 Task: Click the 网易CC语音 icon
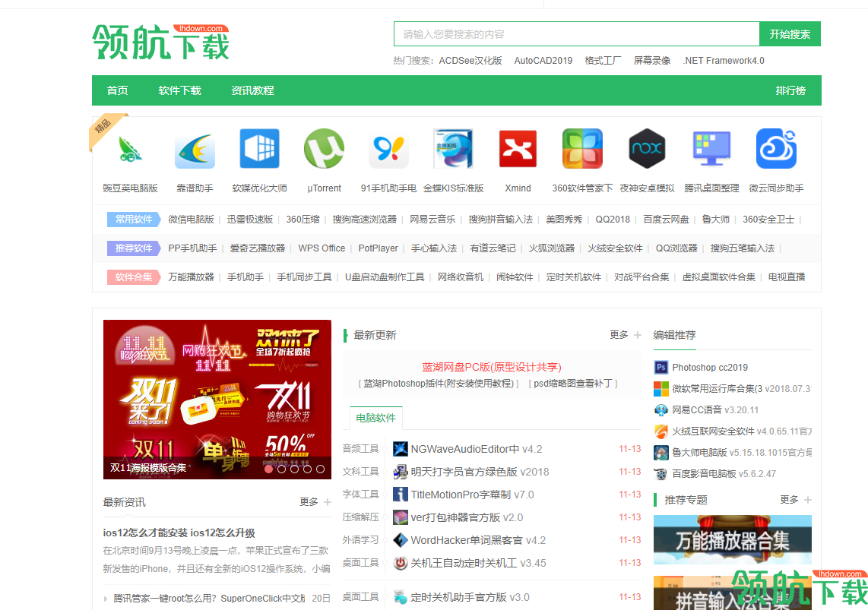pos(661,409)
